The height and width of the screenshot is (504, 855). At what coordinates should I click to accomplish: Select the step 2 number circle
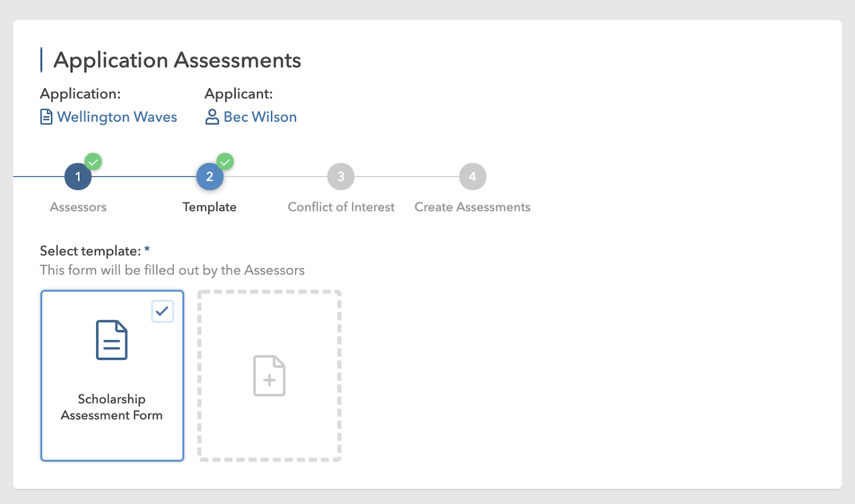(209, 177)
